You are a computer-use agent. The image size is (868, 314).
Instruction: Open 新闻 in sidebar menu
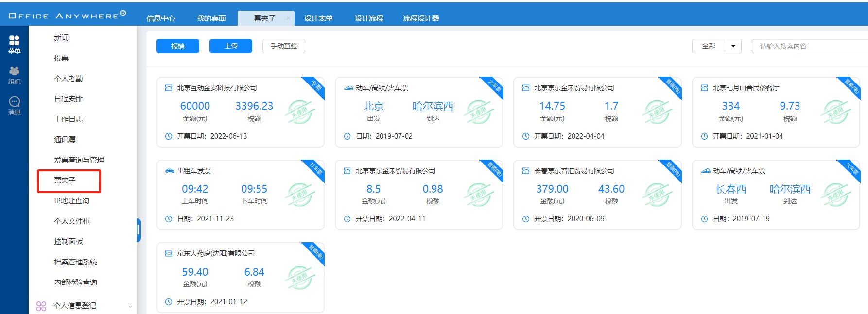click(x=61, y=37)
